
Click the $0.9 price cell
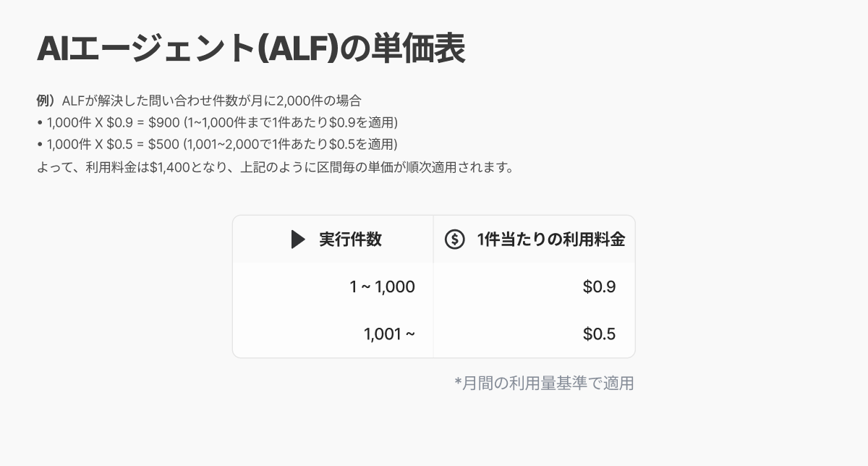599,287
